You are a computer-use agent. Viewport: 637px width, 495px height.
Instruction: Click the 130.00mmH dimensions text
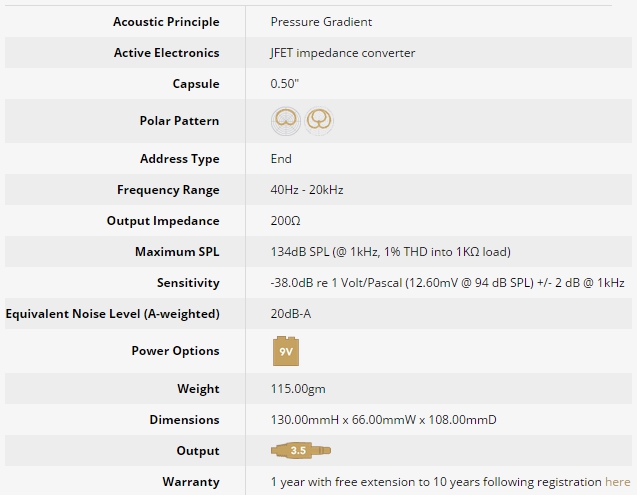(384, 420)
